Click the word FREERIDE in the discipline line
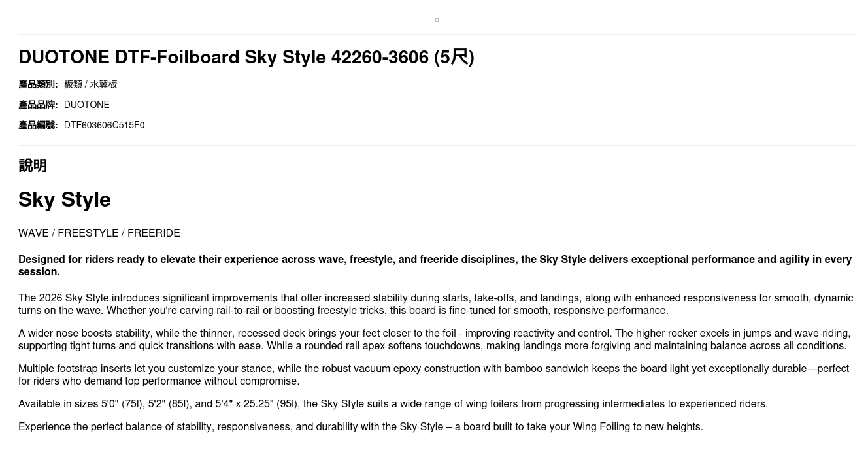 coord(154,233)
